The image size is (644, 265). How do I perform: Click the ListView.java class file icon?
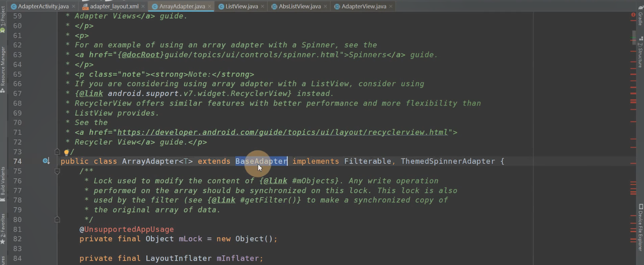221,7
